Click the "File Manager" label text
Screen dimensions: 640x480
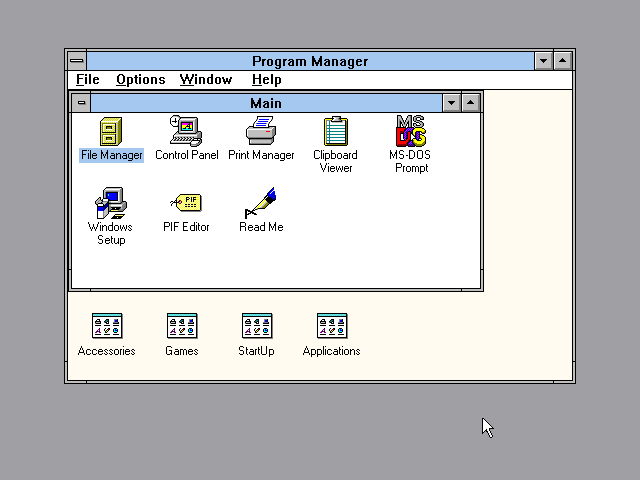111,155
